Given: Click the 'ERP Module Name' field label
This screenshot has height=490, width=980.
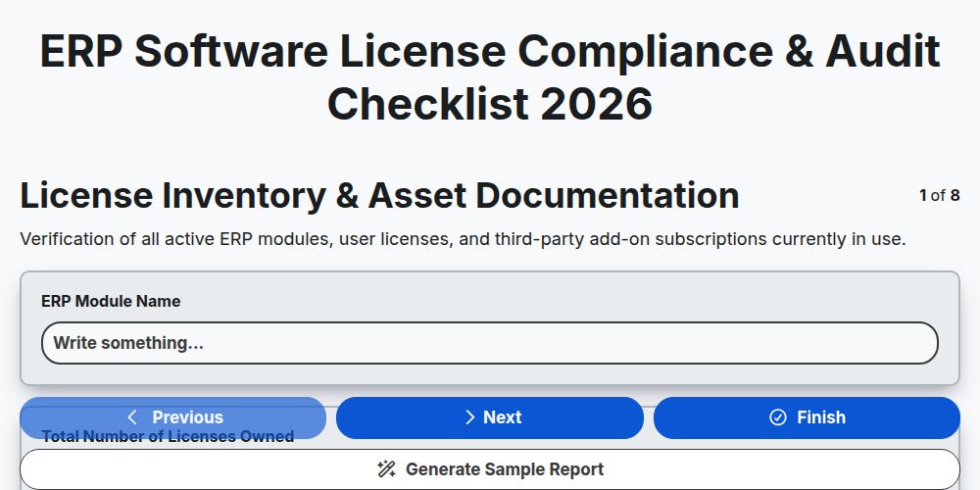Looking at the screenshot, I should pos(112,301).
